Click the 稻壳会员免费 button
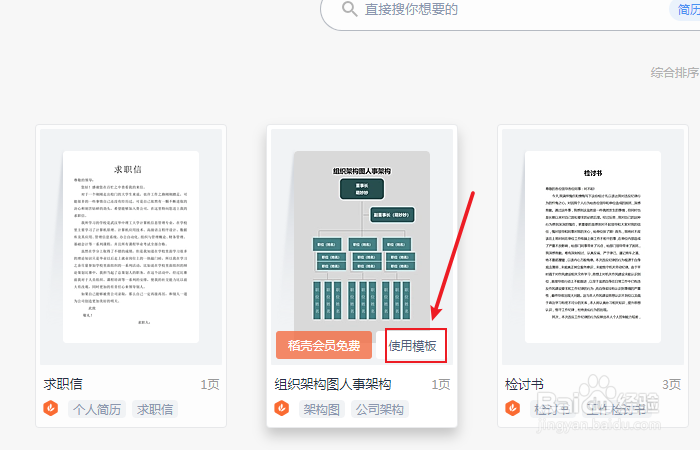700x450 pixels. 324,345
